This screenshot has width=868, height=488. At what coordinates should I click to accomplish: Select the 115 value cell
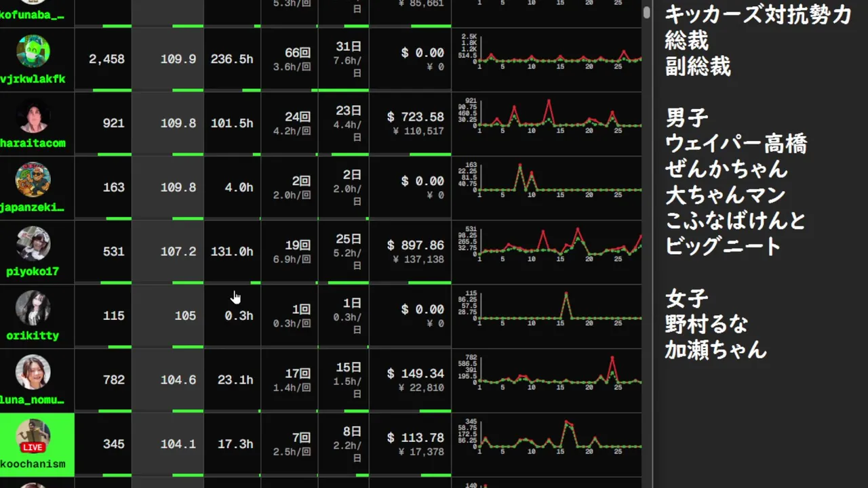click(x=103, y=316)
